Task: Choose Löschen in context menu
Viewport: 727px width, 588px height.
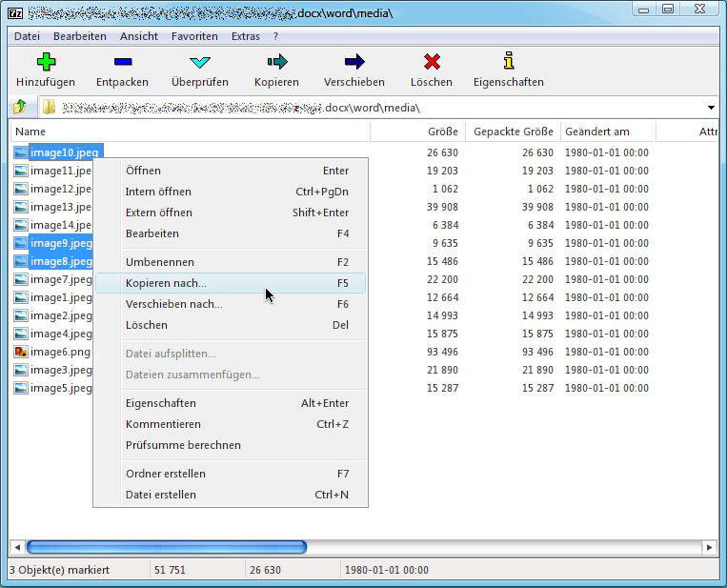Action: (231, 325)
